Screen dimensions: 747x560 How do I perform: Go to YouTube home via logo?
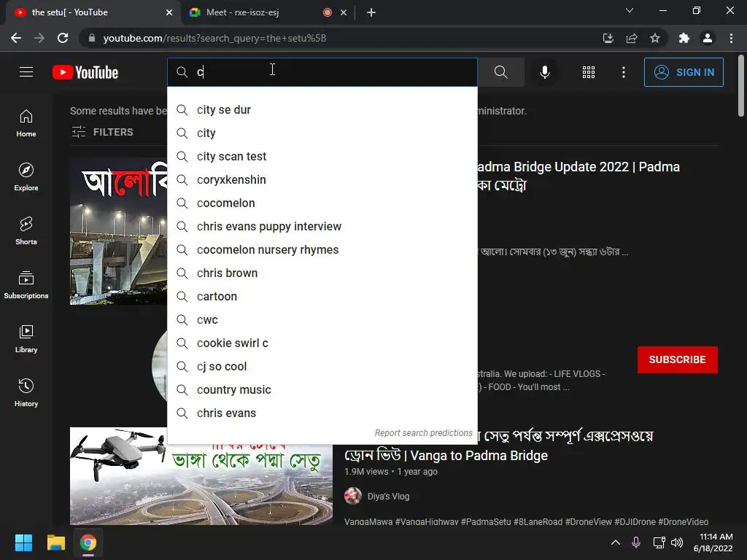[85, 72]
